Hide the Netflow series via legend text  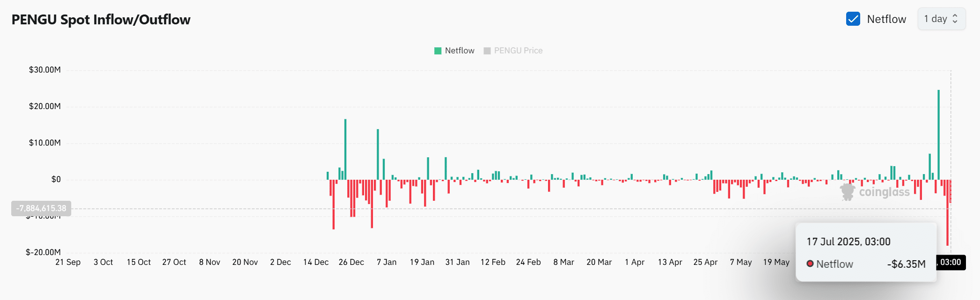click(459, 51)
